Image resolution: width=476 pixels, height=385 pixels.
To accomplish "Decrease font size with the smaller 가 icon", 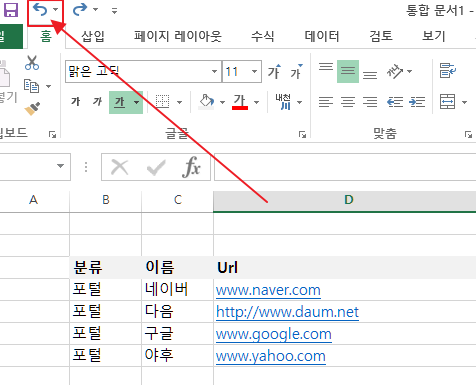I will tap(296, 71).
